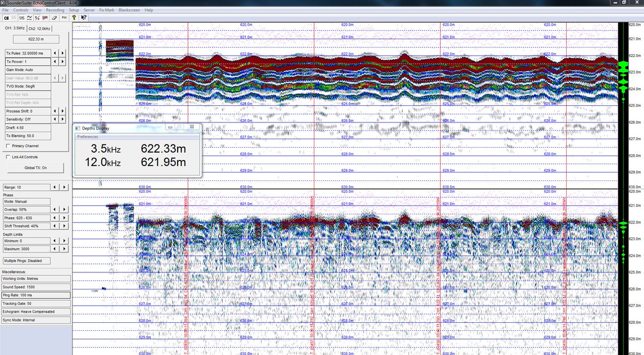Open the Setup menu
Screen dimensions: 644x355
[74, 10]
